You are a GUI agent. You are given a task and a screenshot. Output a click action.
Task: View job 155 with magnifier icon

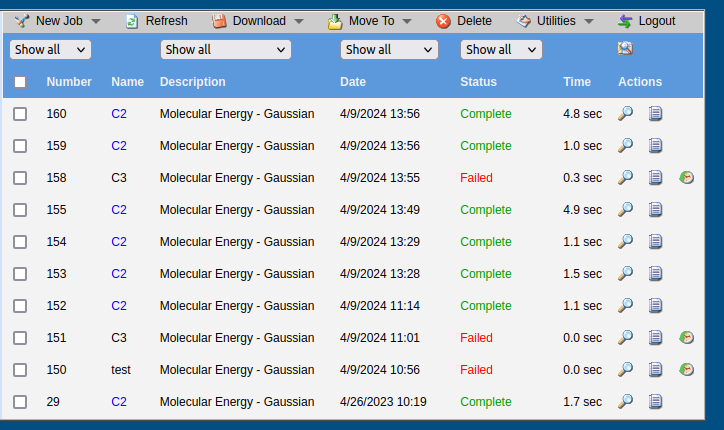point(625,209)
